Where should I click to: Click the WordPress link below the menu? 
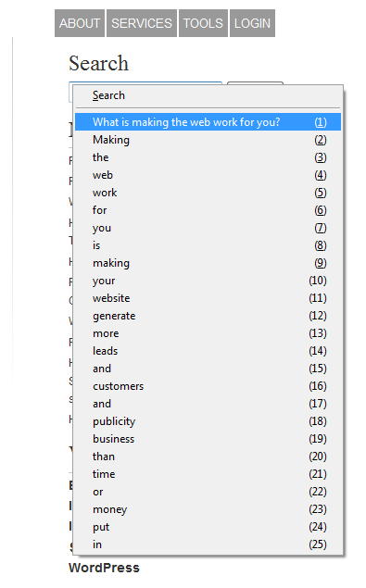[x=104, y=568]
